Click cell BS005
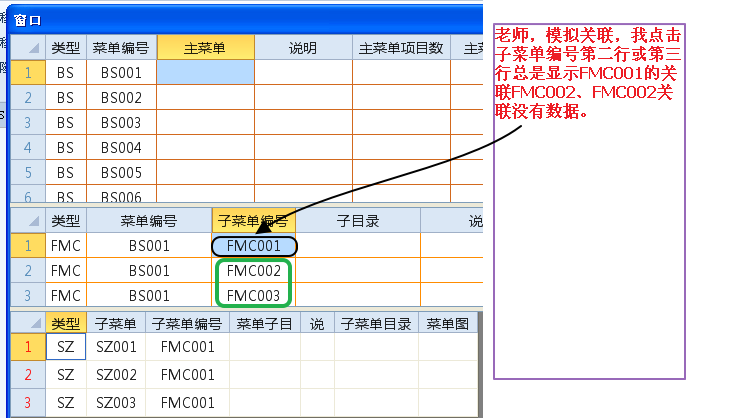735x418 pixels. [x=121, y=172]
